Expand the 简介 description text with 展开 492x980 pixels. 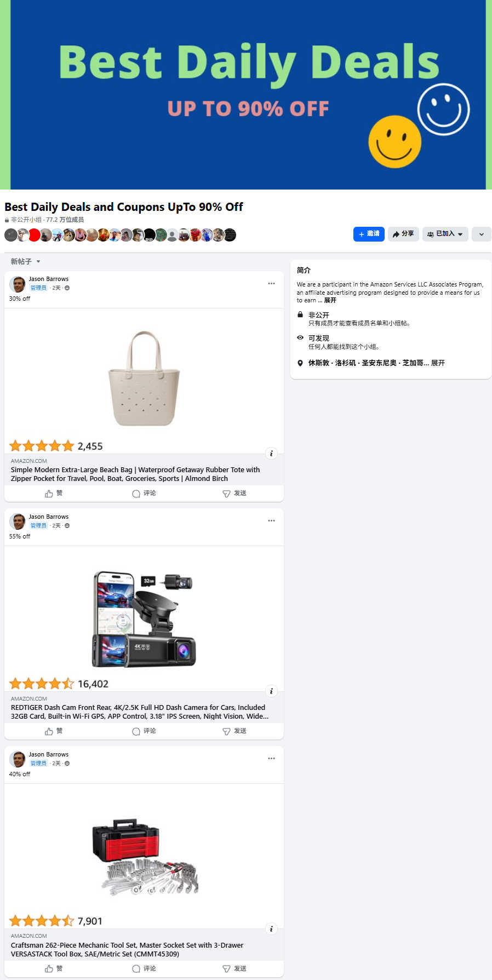pos(330,300)
